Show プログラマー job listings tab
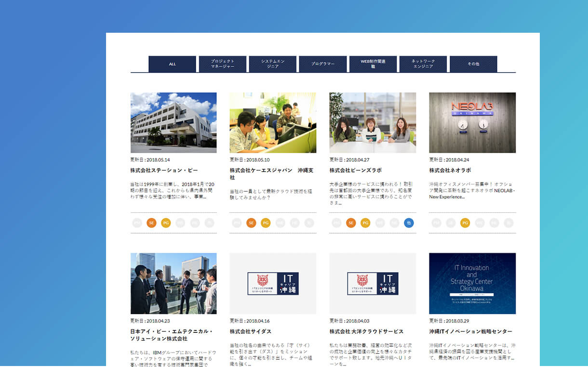Image resolution: width=588 pixels, height=367 pixels. 323,64
